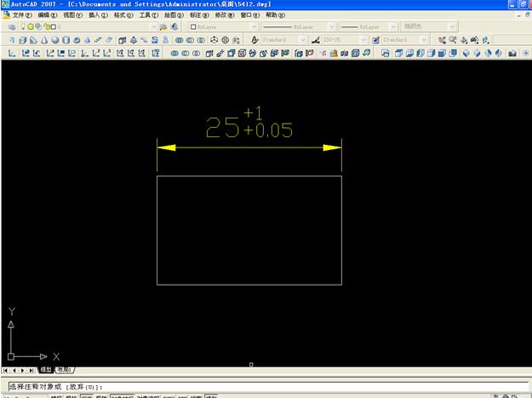Toggle 线宽 lineweight display in status bar

pyautogui.click(x=196, y=396)
